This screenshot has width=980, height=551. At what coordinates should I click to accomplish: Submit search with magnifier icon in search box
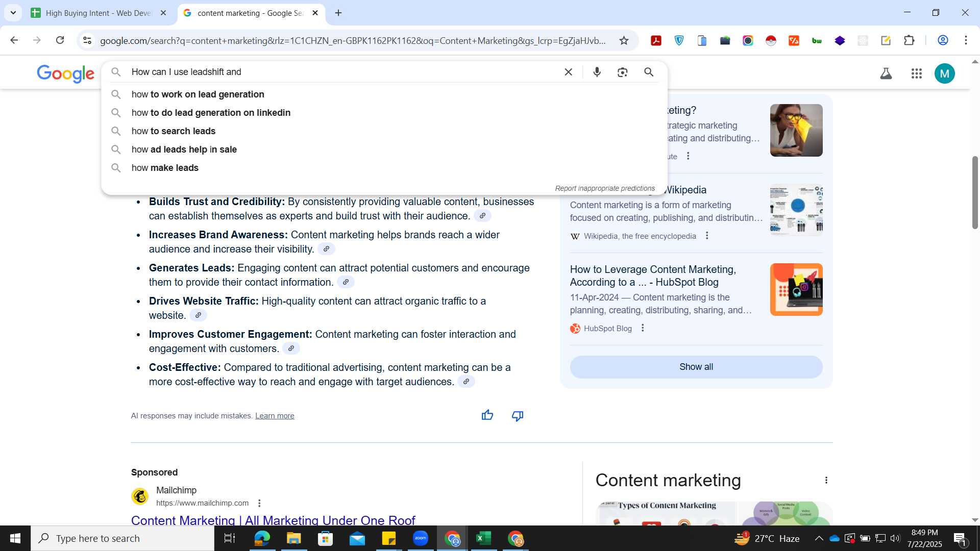[649, 72]
